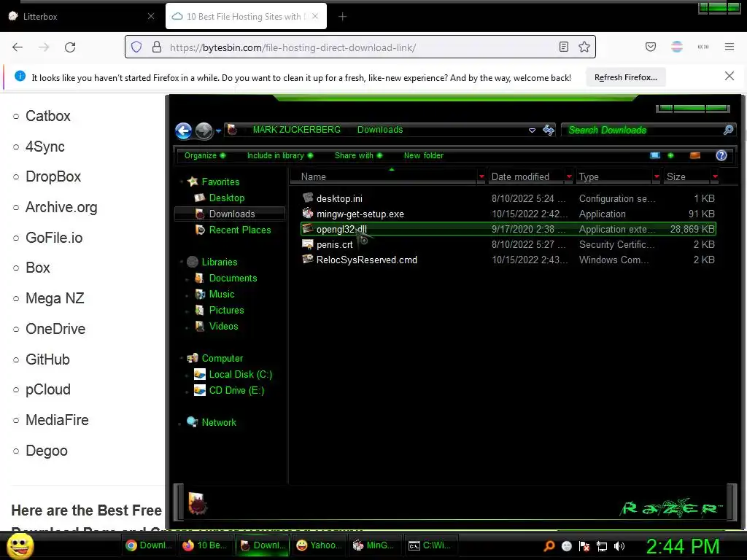
Task: Select the opengl32.dll file icon
Action: [x=308, y=229]
